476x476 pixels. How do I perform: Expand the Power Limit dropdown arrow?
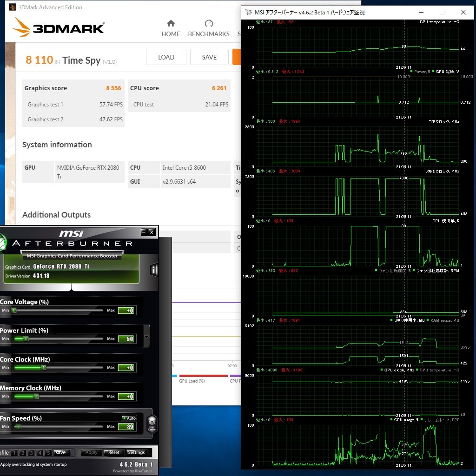pos(146,337)
